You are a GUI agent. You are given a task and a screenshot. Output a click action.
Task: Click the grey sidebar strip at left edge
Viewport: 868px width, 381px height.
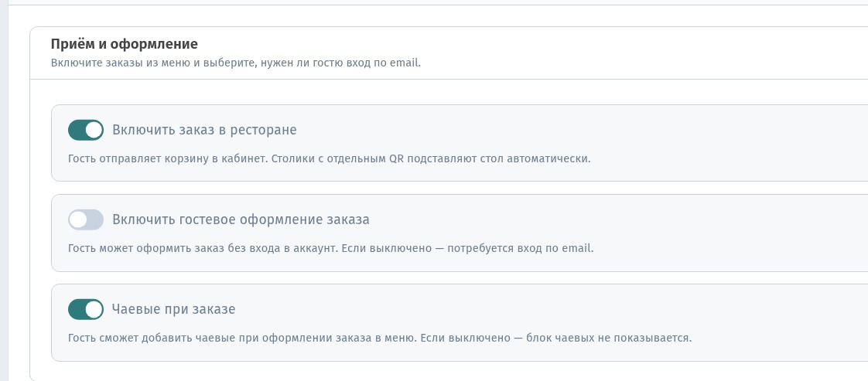(x=4, y=190)
